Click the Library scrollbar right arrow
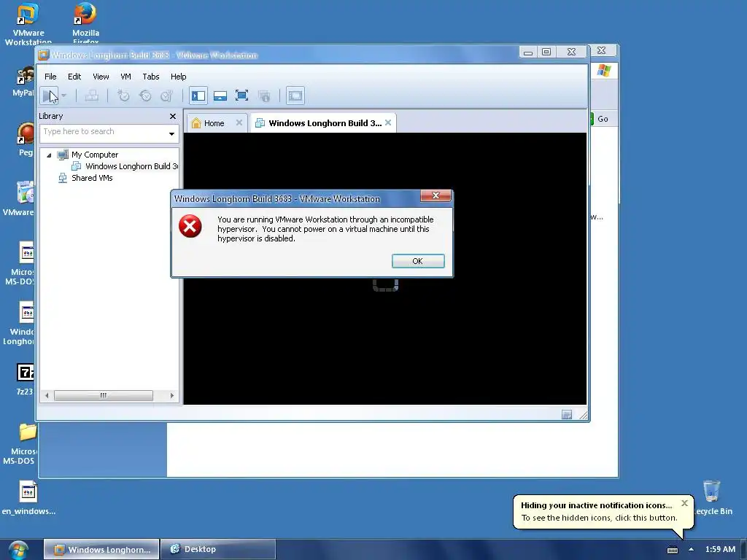Screen dimensions: 747x560 click(x=172, y=396)
